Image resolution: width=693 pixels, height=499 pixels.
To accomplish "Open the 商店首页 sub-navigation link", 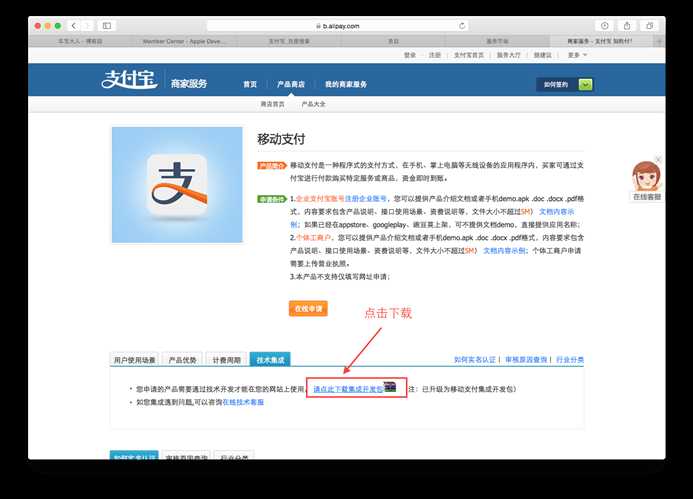I will pos(272,104).
